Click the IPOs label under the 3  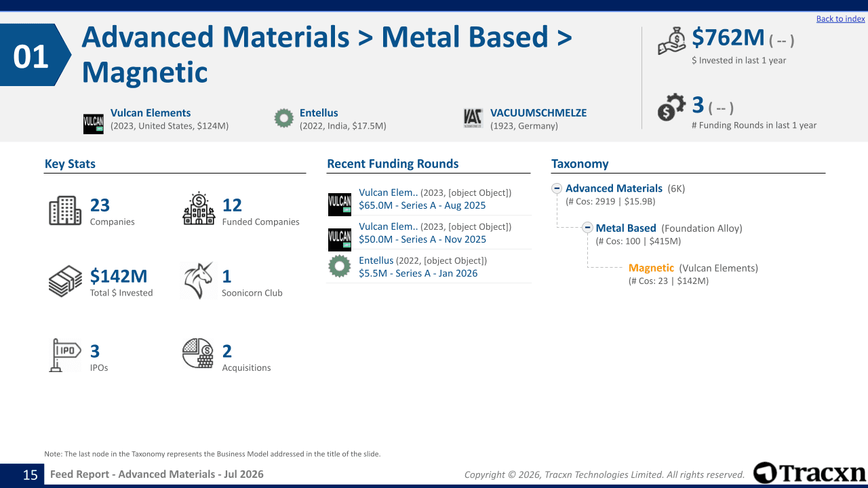click(x=99, y=367)
